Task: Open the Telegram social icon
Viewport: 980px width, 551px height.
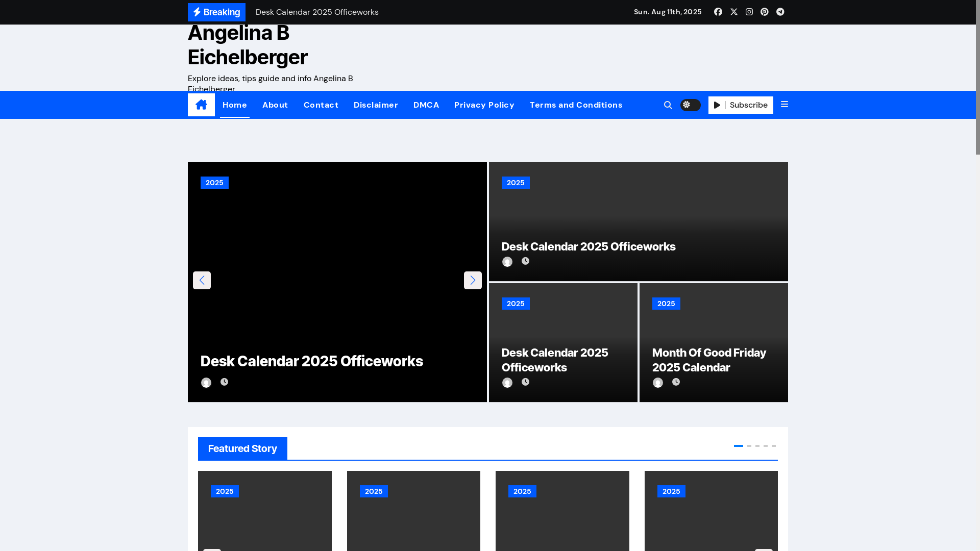Action: (x=780, y=12)
